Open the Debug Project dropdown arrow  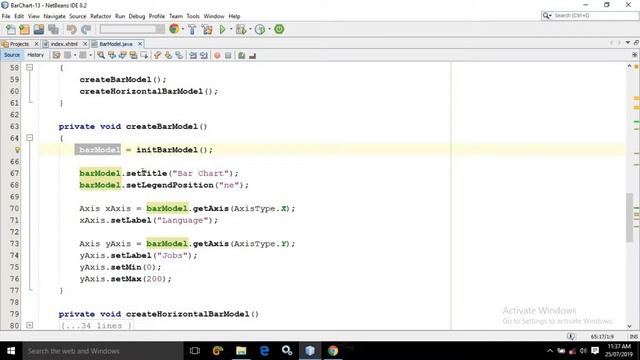click(x=250, y=29)
